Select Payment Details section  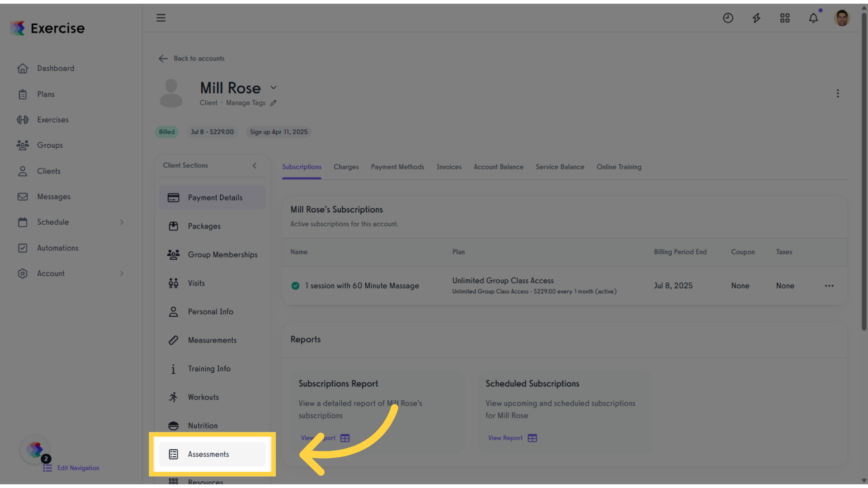212,198
